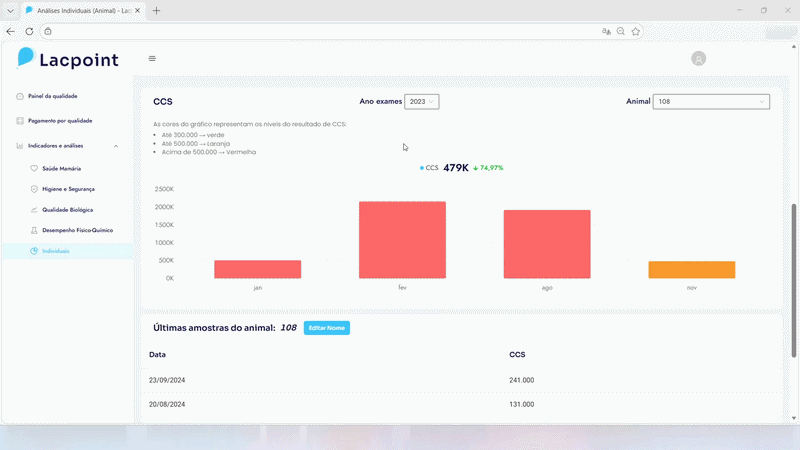
Task: Click the translate page icon
Action: (x=606, y=31)
